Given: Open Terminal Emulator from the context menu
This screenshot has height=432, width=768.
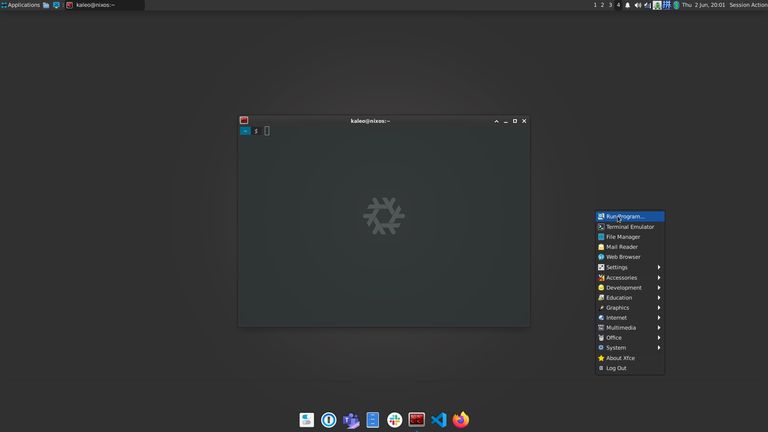Looking at the screenshot, I should (630, 227).
